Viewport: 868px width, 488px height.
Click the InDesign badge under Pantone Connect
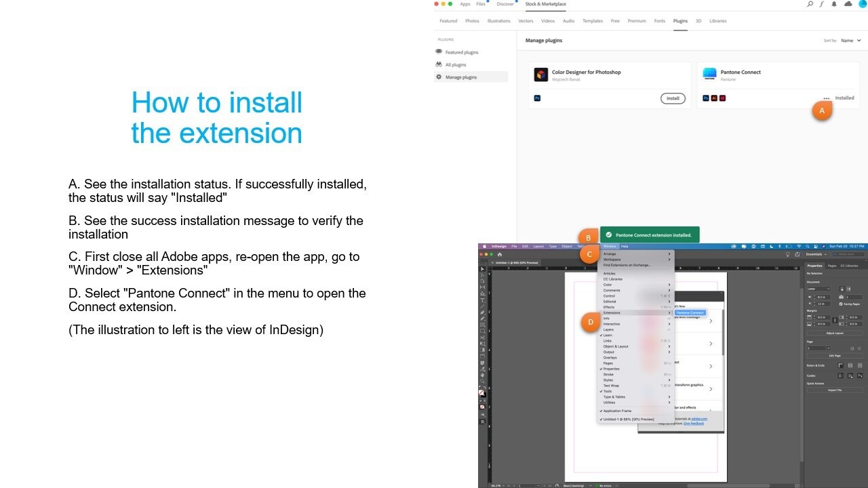coord(722,98)
